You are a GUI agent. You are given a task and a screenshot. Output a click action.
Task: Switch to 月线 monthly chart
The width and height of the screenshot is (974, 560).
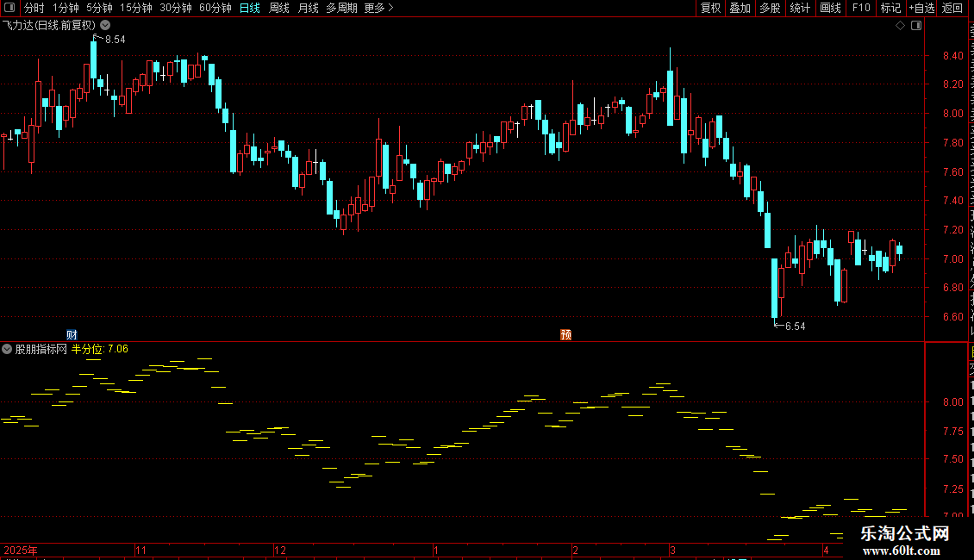pos(308,8)
